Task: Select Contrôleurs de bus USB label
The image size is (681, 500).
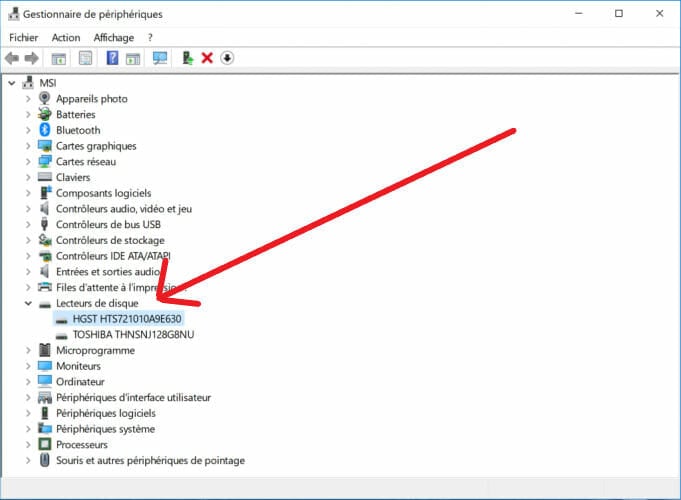Action: (108, 224)
